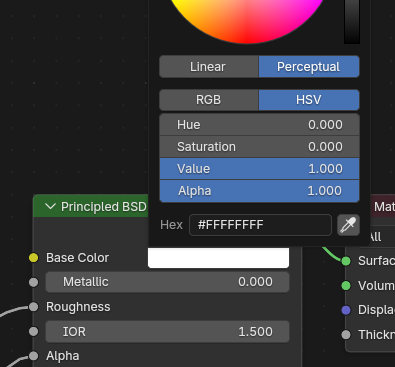Click the green Surface input socket
Screen dimensions: 395x367
pos(346,261)
